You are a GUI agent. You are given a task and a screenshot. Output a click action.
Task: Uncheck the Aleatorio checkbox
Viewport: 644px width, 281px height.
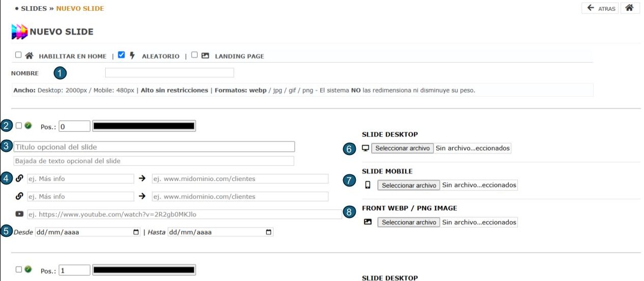pos(121,55)
